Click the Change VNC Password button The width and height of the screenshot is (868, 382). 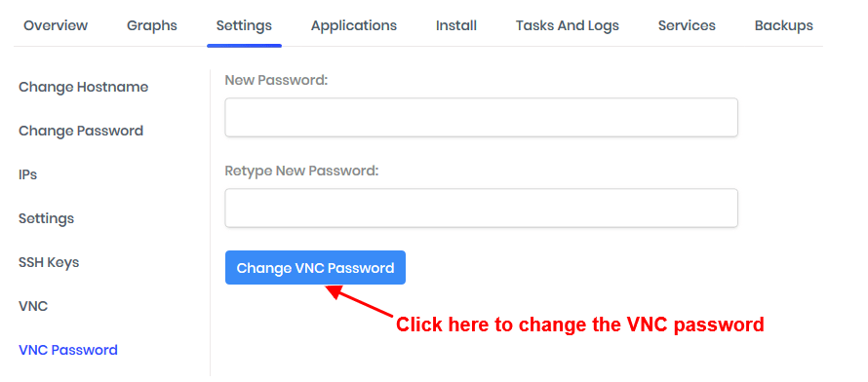pyautogui.click(x=315, y=268)
